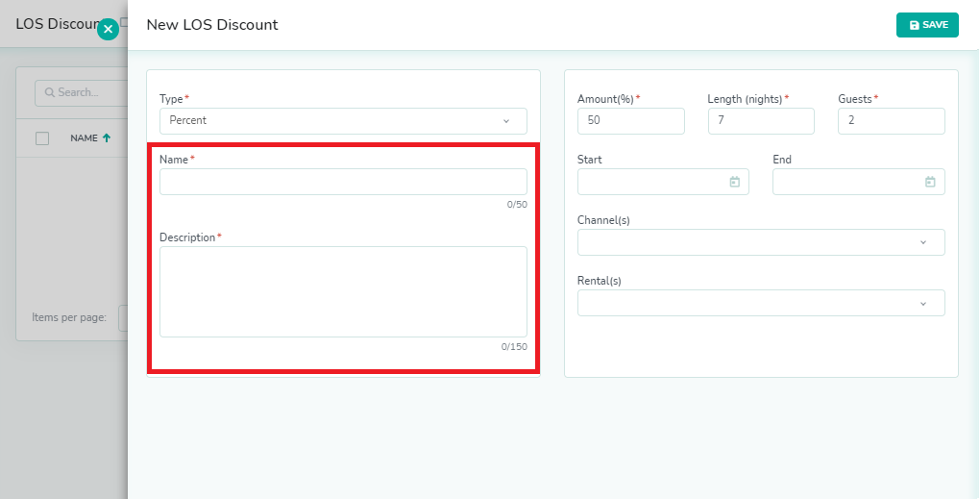Viewport: 980px width, 499px height.
Task: Expand the Channel(s) dropdown
Action: [761, 242]
